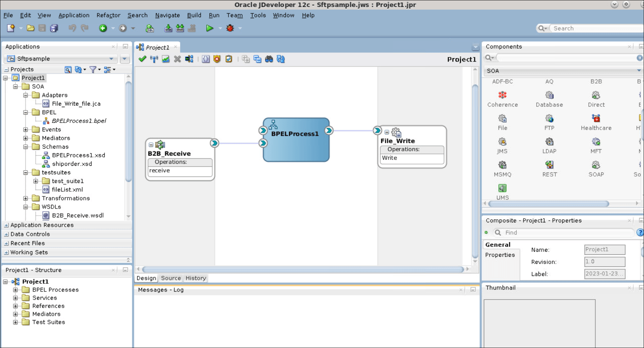Switch to the Source editor tab
This screenshot has height=348, width=644.
[171, 278]
